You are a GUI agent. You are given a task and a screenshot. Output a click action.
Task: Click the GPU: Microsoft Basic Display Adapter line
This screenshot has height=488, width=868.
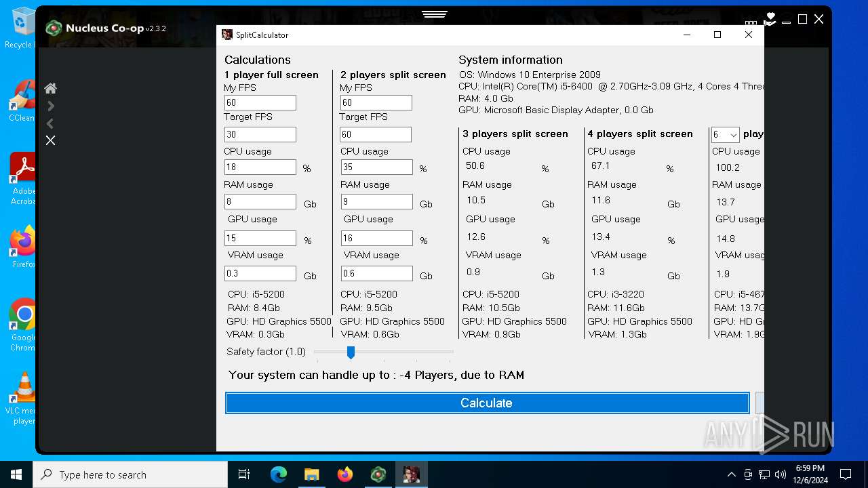coord(556,110)
